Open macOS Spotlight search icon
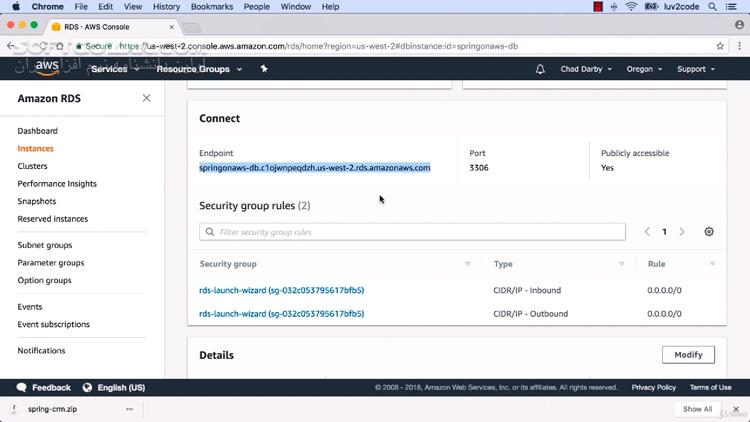This screenshot has height=422, width=750. click(713, 7)
